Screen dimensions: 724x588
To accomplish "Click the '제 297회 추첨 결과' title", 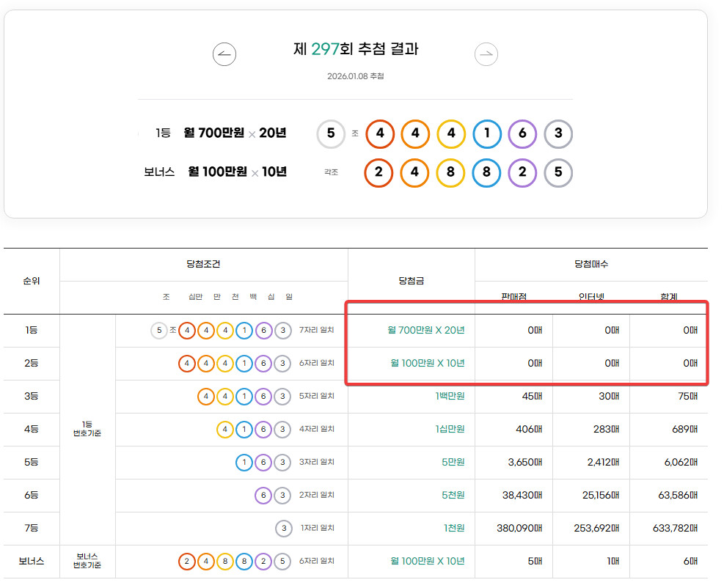I will tap(356, 49).
